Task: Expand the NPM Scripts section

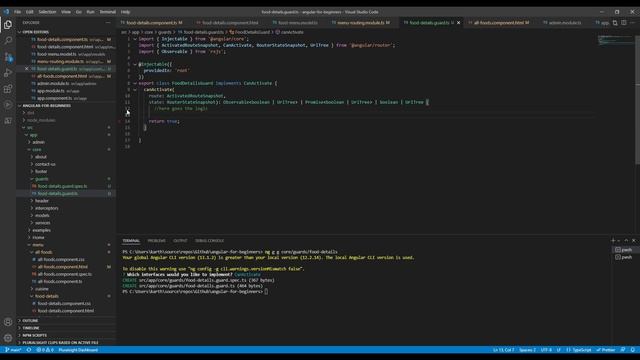Action: [34, 336]
